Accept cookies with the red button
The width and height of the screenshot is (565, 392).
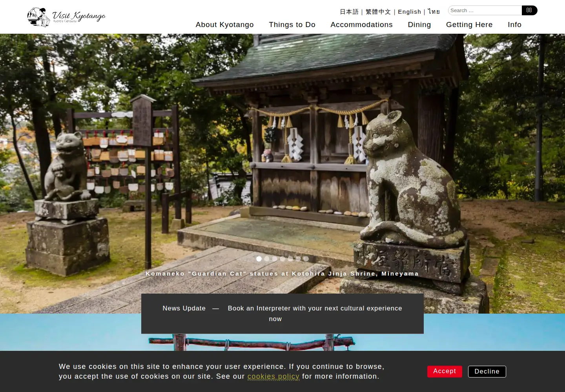pyautogui.click(x=445, y=371)
